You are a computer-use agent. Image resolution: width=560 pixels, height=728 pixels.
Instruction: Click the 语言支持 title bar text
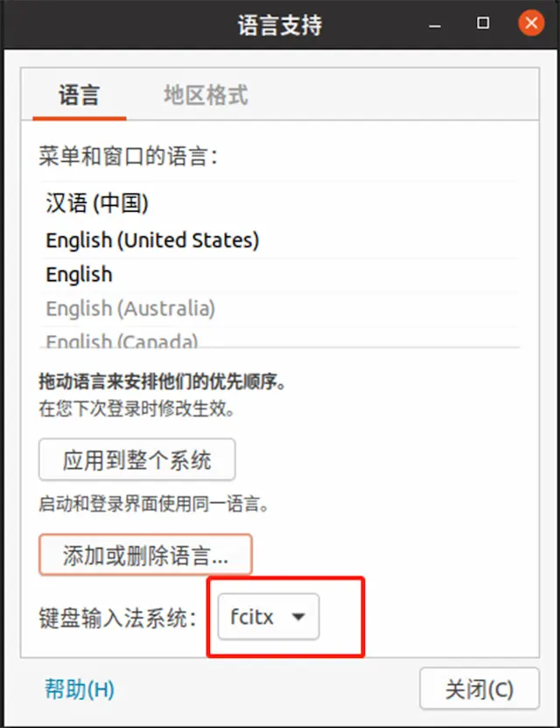(x=280, y=24)
